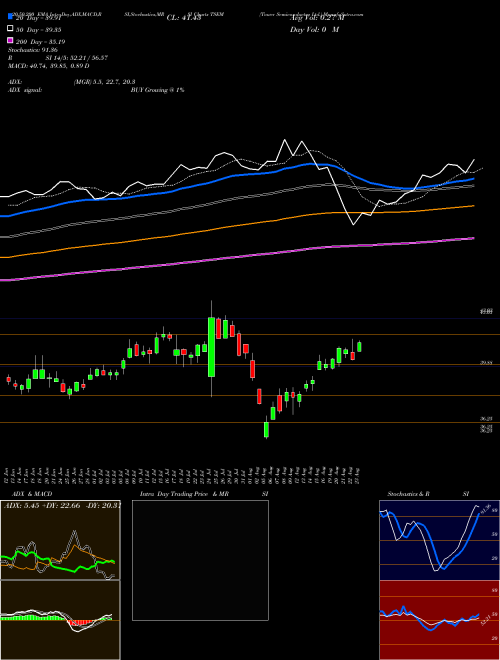Click the magenta 200 Day legend swatch
This screenshot has width=500, height=660.
(x=10, y=40)
